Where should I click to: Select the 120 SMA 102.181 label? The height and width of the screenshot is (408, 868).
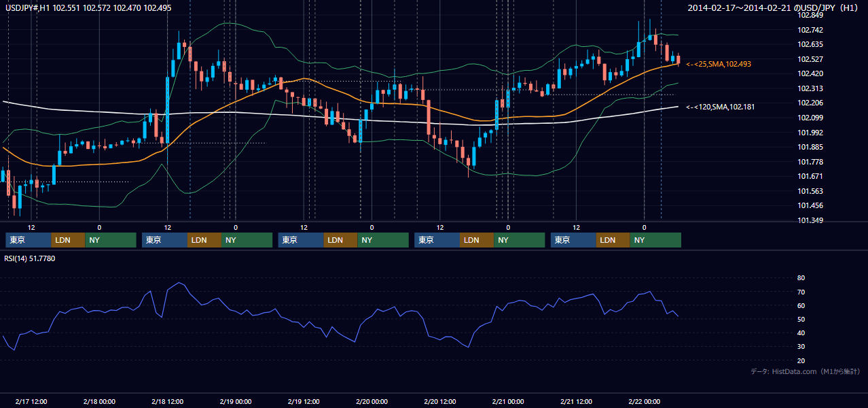(x=720, y=107)
